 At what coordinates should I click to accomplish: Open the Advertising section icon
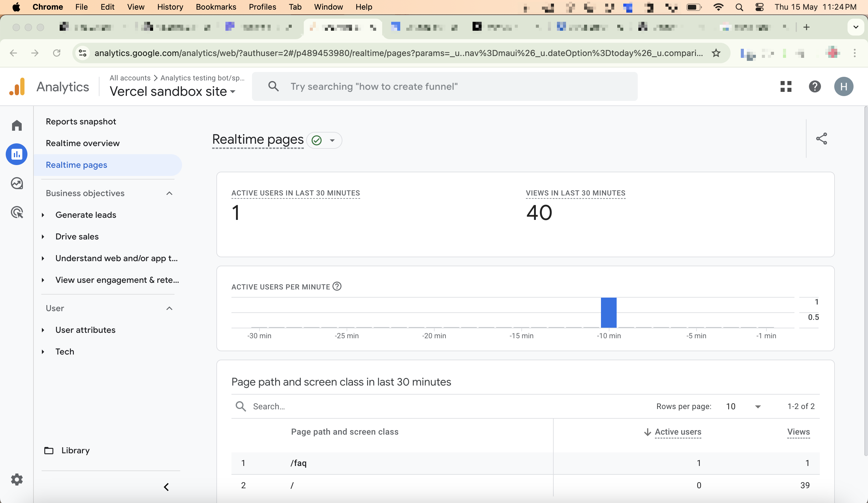[17, 212]
